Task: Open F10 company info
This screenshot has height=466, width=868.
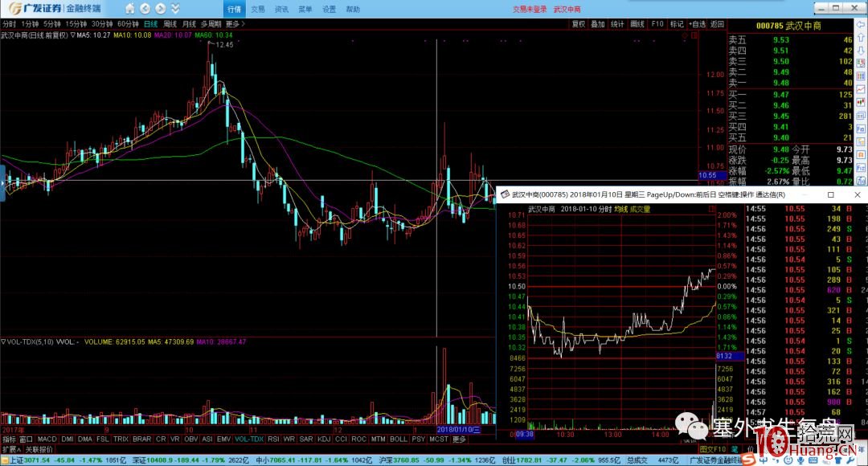Action: (657, 24)
